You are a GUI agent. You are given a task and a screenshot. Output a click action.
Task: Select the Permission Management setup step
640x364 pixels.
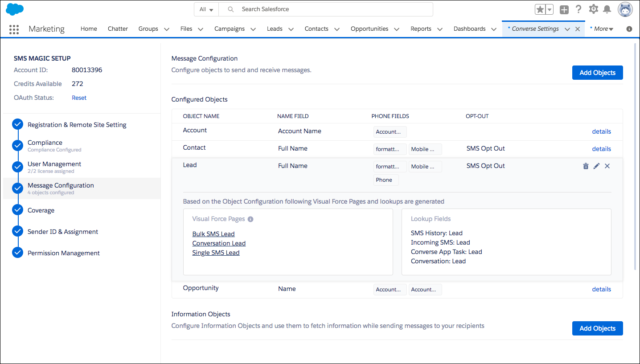[64, 253]
